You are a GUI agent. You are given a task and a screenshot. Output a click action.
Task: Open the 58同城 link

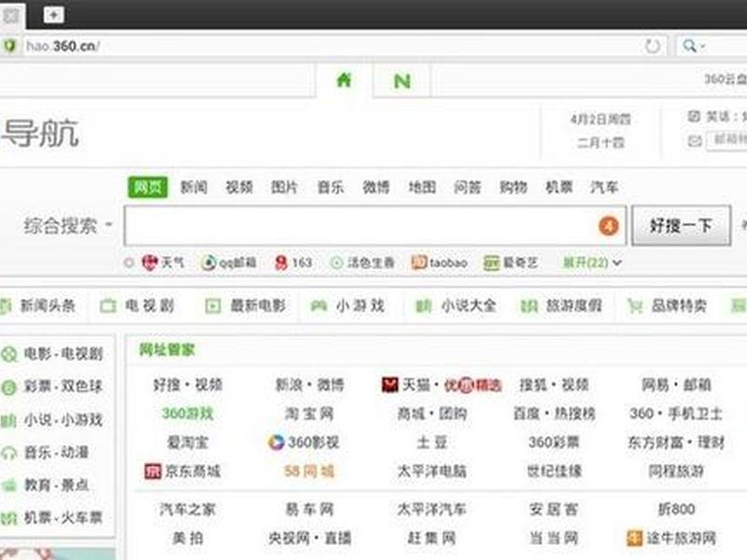coord(309,471)
